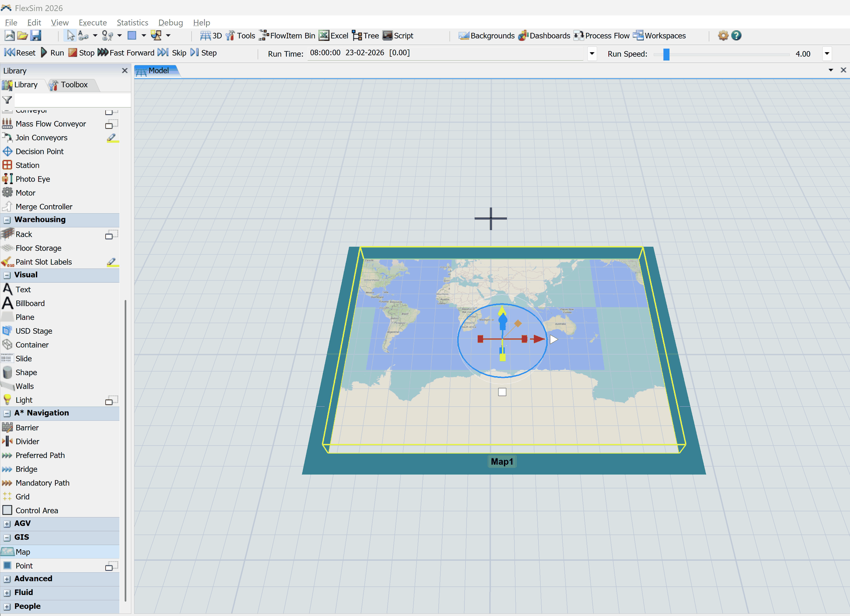Collapse the Warehousing library group
The height and width of the screenshot is (616, 850).
coord(7,220)
